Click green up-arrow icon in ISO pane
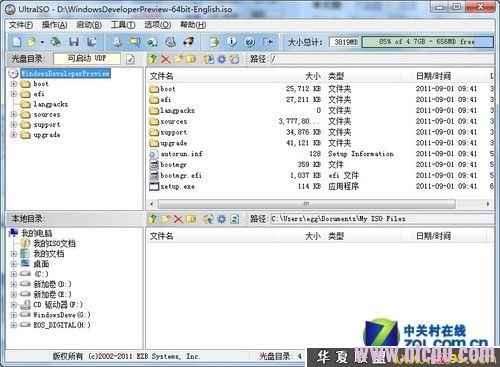Viewport: 500px width, 367px height. (x=153, y=59)
